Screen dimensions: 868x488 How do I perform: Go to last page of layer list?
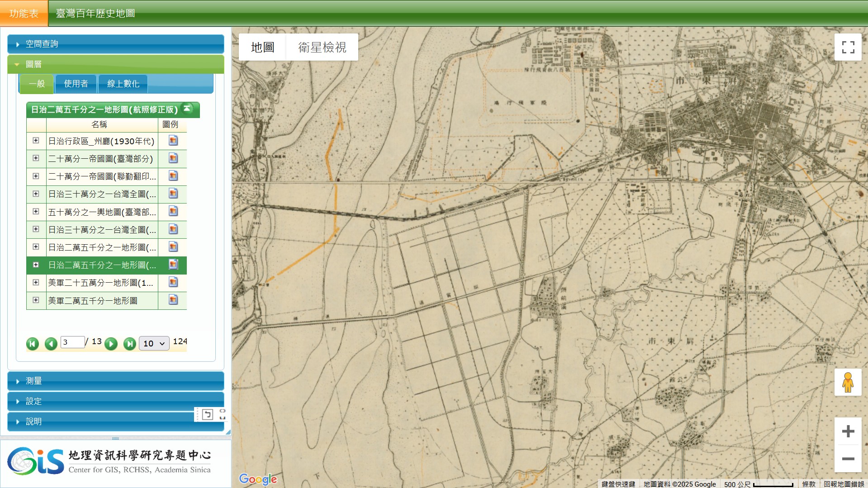(130, 344)
